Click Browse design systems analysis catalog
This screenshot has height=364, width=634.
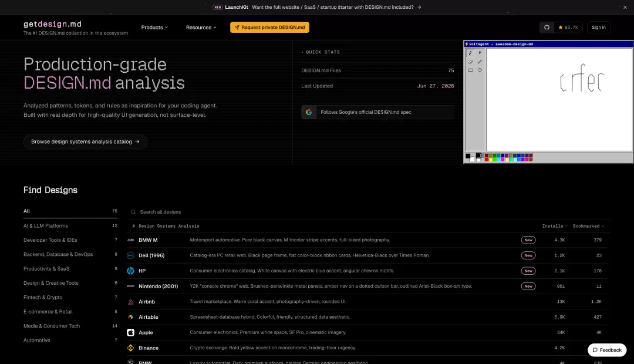tap(85, 141)
